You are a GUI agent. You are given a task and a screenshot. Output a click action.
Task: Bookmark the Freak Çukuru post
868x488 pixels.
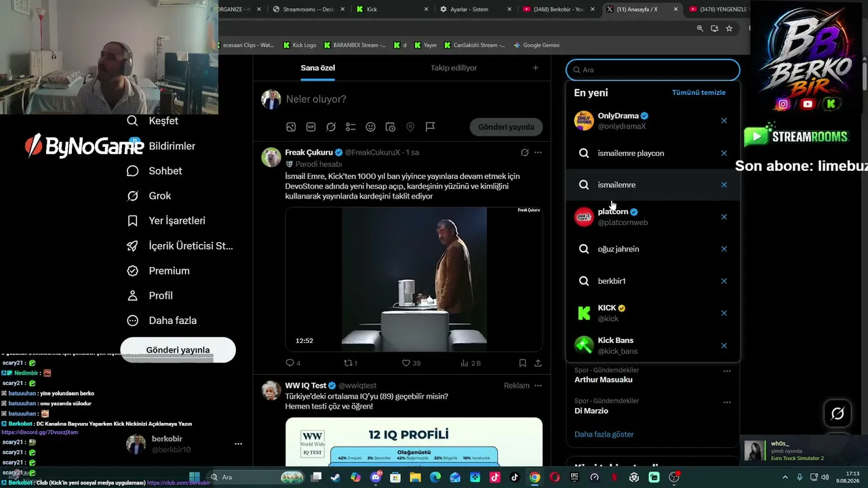point(522,363)
